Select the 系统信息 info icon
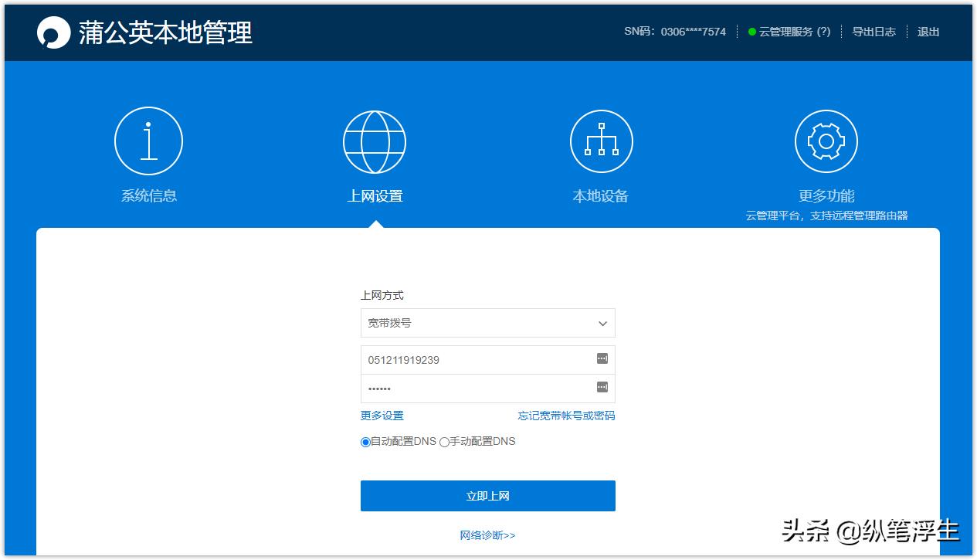The height and width of the screenshot is (560, 977). point(148,141)
